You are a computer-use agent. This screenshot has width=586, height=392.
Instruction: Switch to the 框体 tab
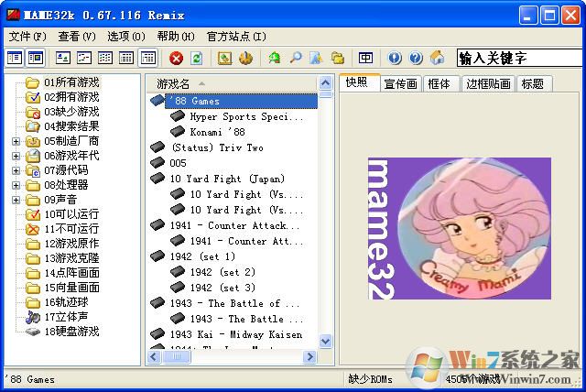(x=441, y=83)
